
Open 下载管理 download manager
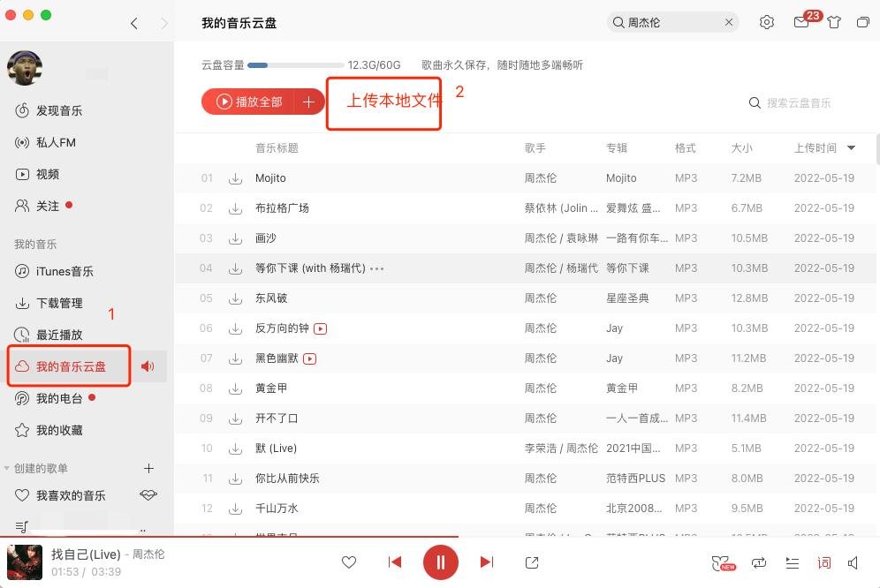[57, 303]
